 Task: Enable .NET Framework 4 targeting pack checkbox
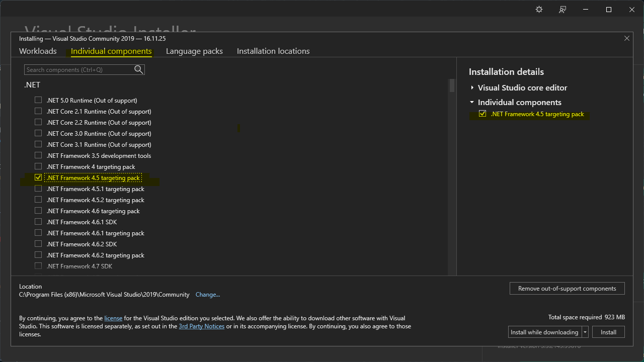point(38,166)
